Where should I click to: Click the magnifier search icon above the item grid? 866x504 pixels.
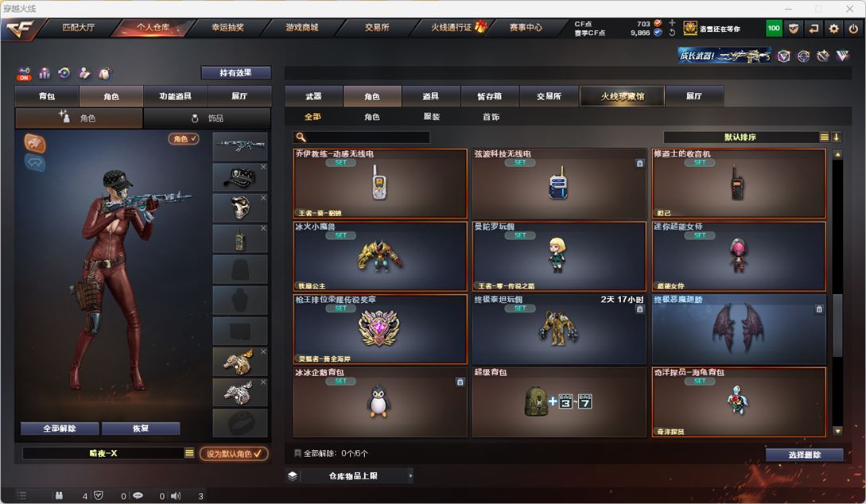[301, 137]
